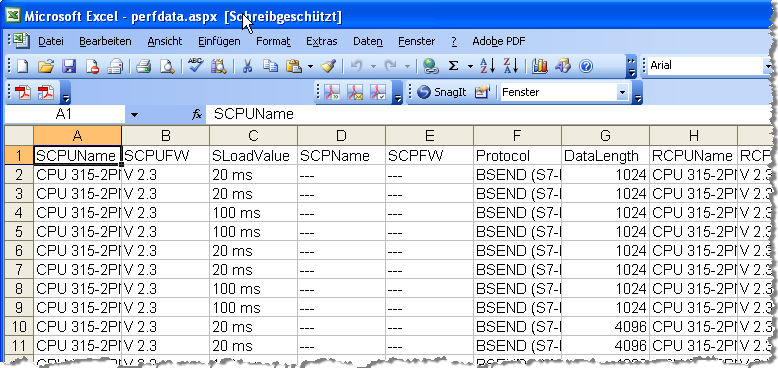Run the ABC spelling check
The width and height of the screenshot is (778, 368).
[x=195, y=65]
